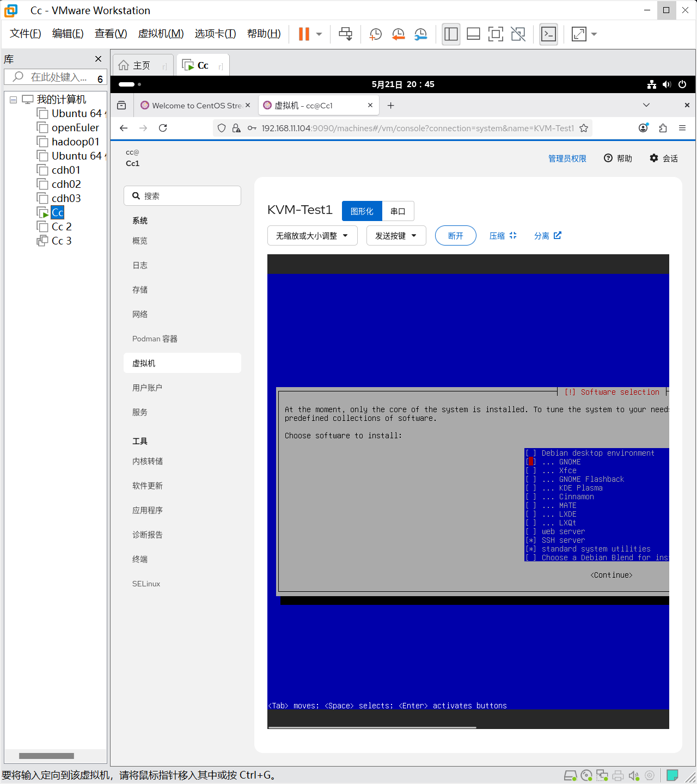List all Firefox tabs chevron
697x784 pixels.
[x=646, y=105]
